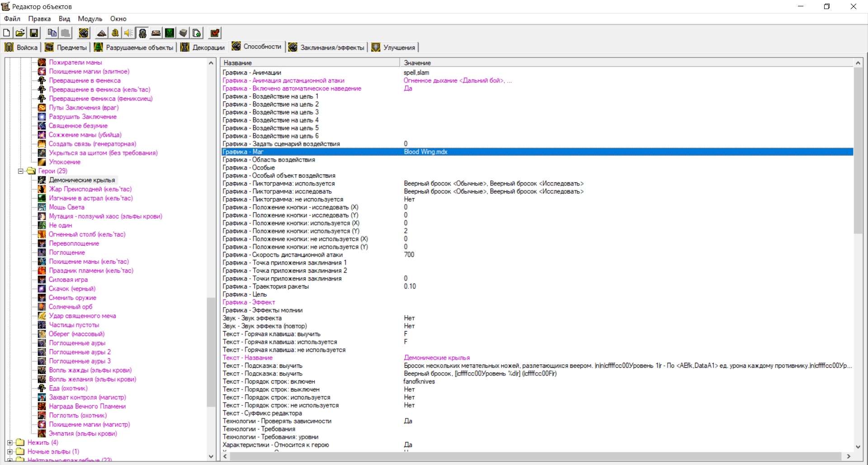Open the AI Editor green icon
The width and height of the screenshot is (868, 465).
[170, 33]
